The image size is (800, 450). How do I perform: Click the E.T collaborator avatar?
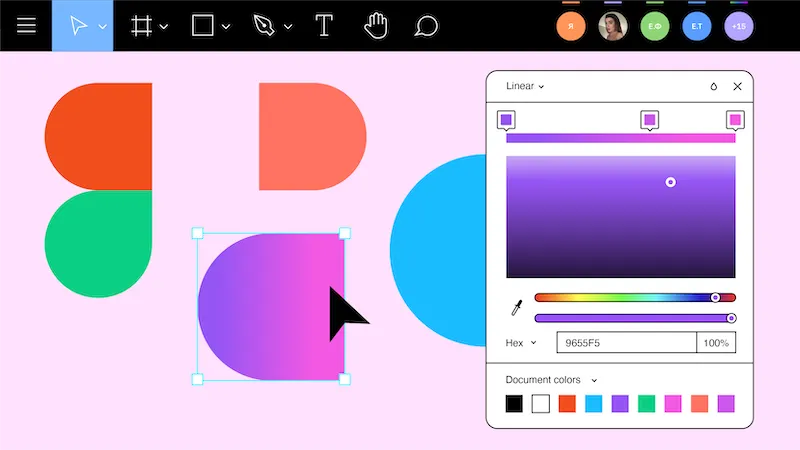pyautogui.click(x=697, y=26)
